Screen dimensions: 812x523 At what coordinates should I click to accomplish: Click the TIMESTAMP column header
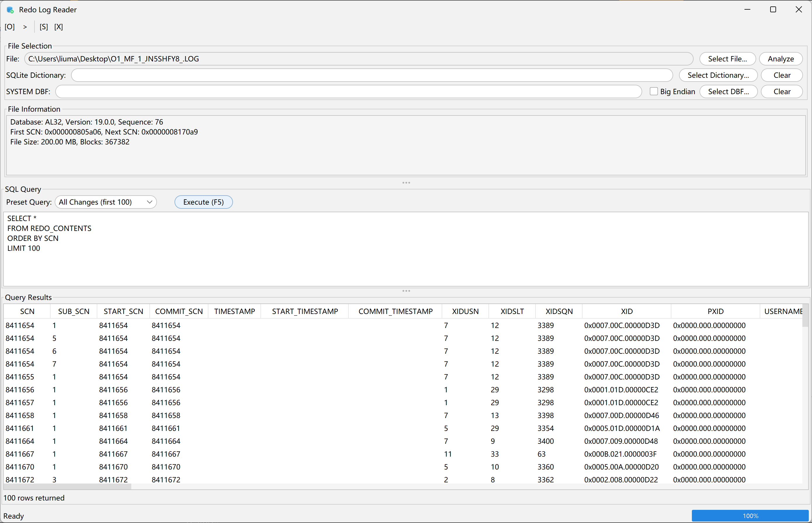coord(235,311)
